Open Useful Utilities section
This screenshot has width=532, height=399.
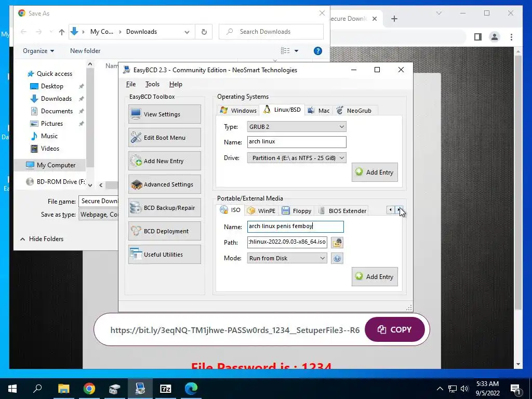click(165, 255)
